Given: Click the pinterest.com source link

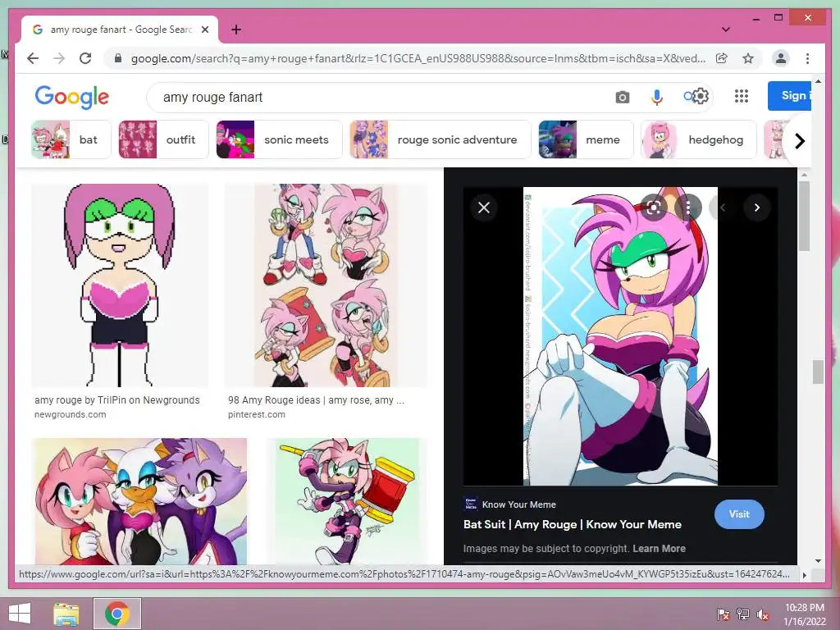Looking at the screenshot, I should pyautogui.click(x=257, y=414).
